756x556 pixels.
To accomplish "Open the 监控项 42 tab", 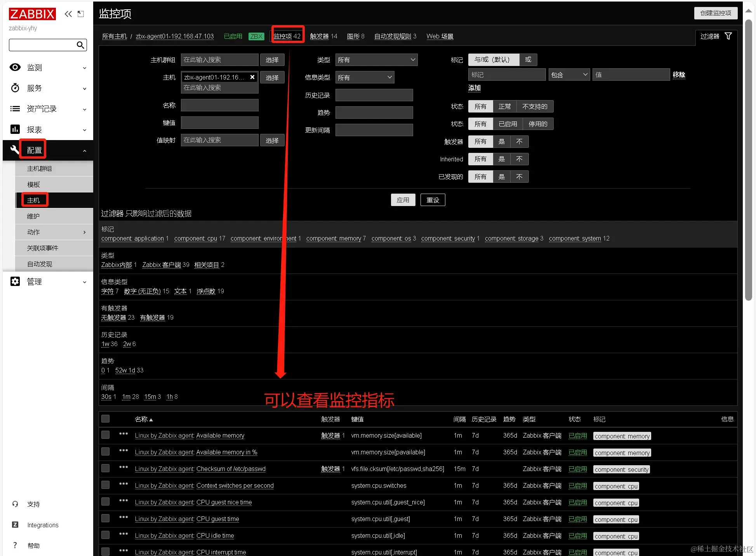I will click(x=287, y=36).
